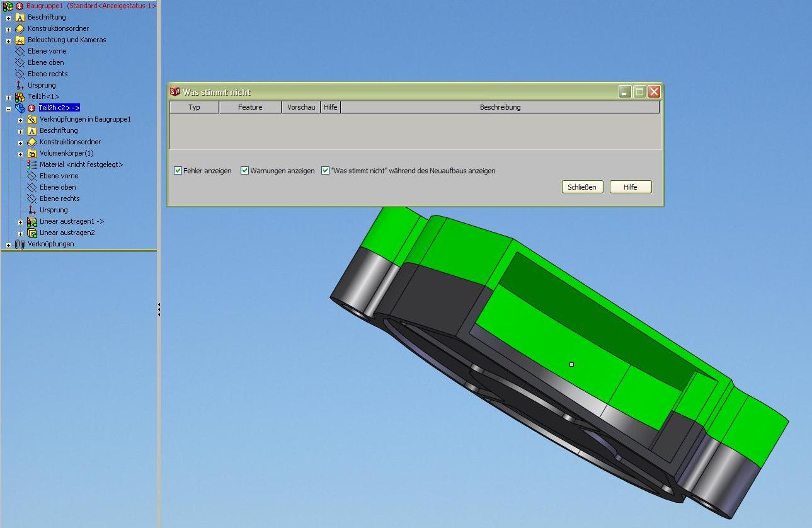Expand Verknüpfungen in Baugruppe1 node
This screenshot has height=528, width=812.
tap(20, 120)
